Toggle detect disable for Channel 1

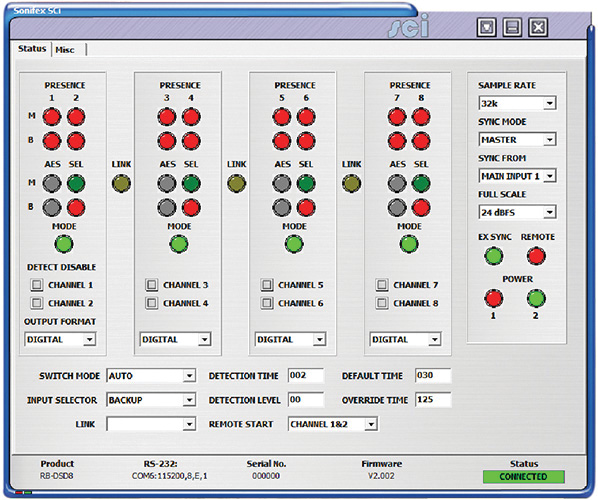point(37,285)
